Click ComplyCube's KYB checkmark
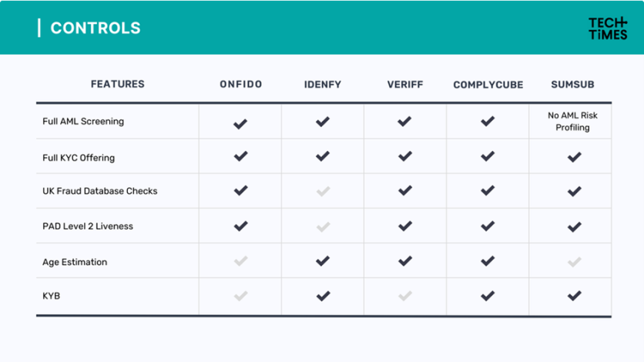This screenshot has width=644, height=362. tap(488, 296)
